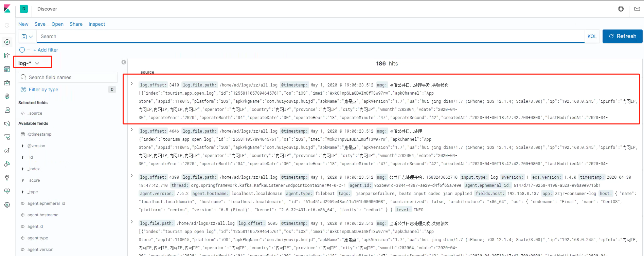Click the number icon next to _score
The height and width of the screenshot is (256, 644).
click(x=23, y=180)
